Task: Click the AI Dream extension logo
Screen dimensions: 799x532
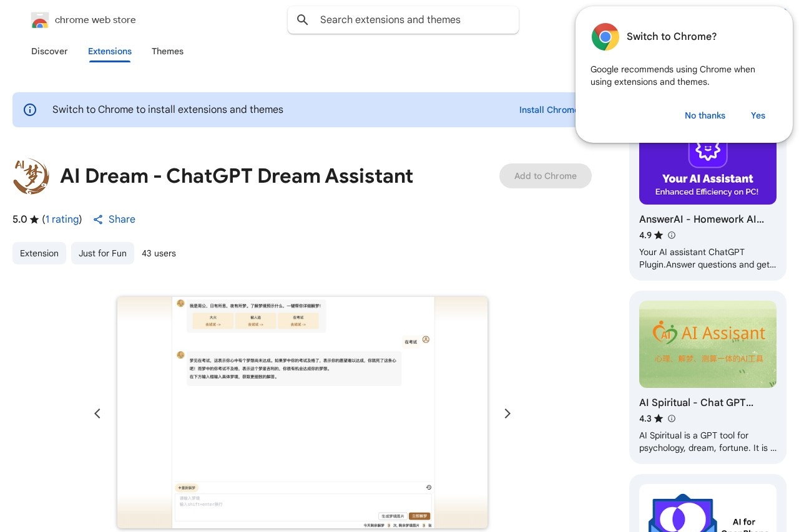Action: tap(31, 177)
